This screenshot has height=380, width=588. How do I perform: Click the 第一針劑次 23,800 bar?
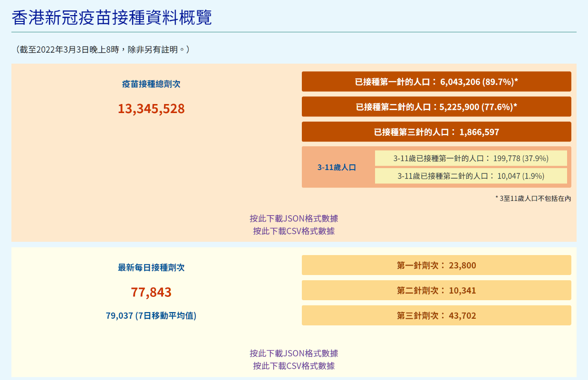pos(436,265)
